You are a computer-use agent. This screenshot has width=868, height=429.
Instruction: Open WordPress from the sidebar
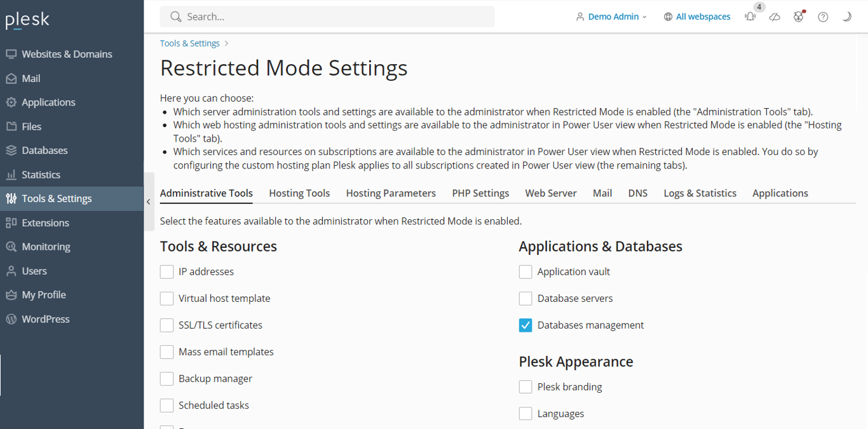pyautogui.click(x=44, y=318)
